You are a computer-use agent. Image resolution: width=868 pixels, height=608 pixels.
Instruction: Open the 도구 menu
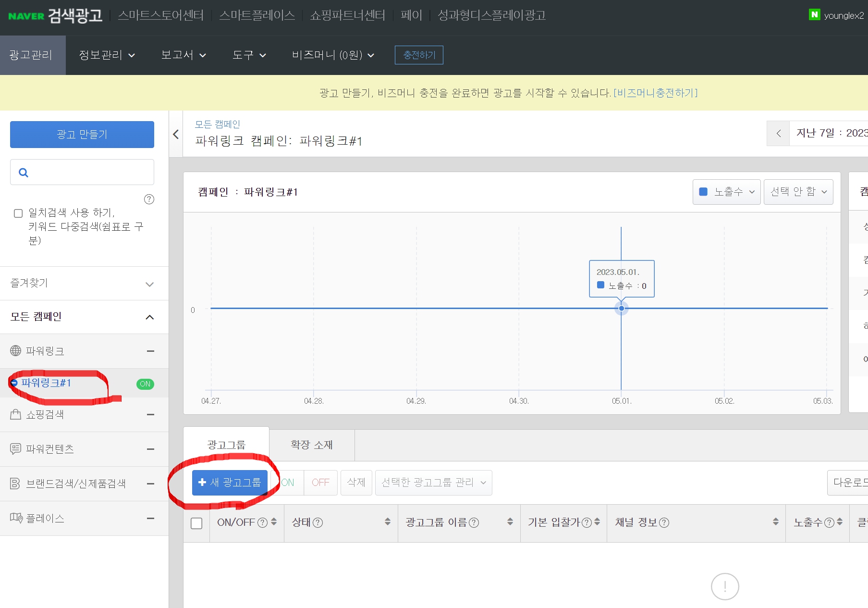coord(249,55)
